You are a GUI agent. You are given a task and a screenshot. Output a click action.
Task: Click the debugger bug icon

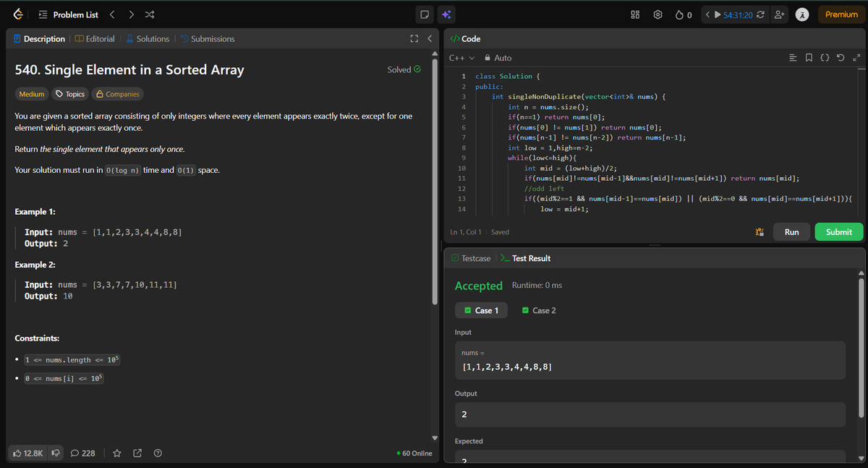coord(759,232)
